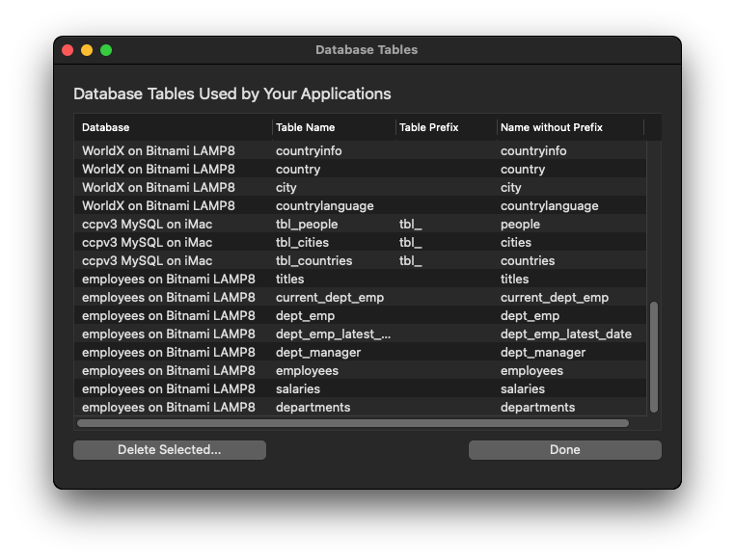Click 'dept_emp_latest_date' in Name without Prefix column

[566, 333]
